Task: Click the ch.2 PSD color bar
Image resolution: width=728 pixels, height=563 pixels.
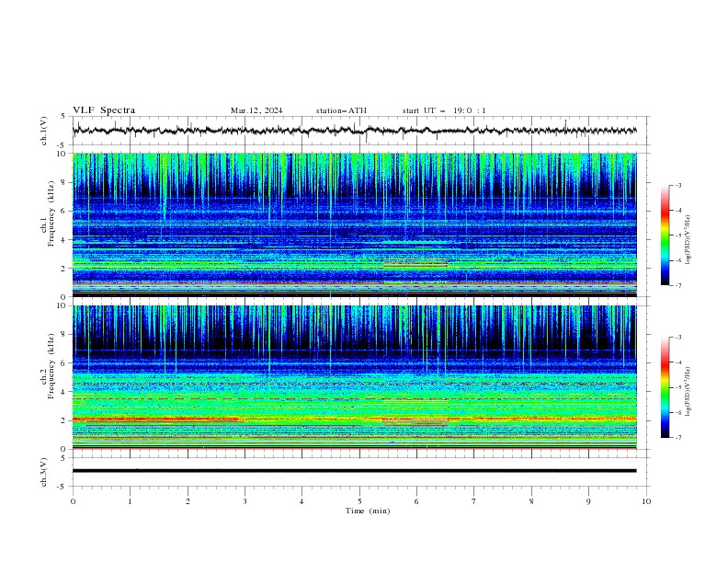Action: click(x=665, y=387)
